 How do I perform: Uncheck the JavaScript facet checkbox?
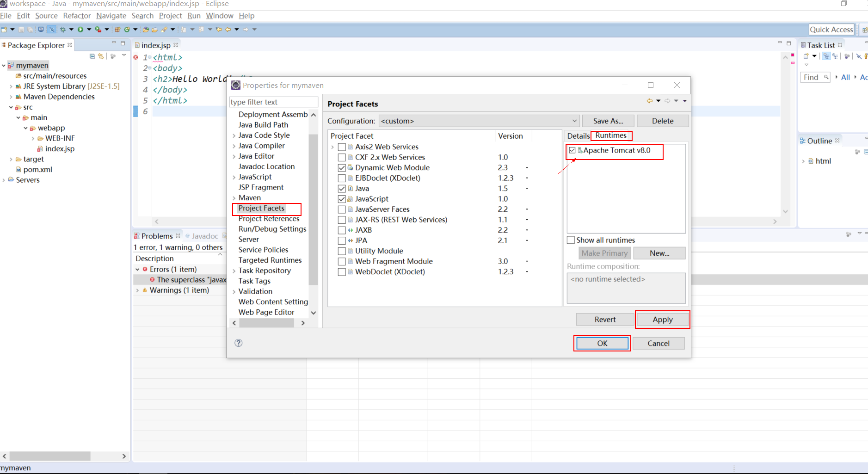point(342,199)
